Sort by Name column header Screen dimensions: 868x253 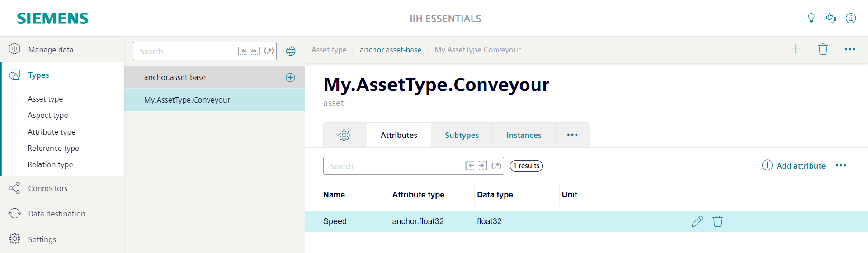[334, 195]
